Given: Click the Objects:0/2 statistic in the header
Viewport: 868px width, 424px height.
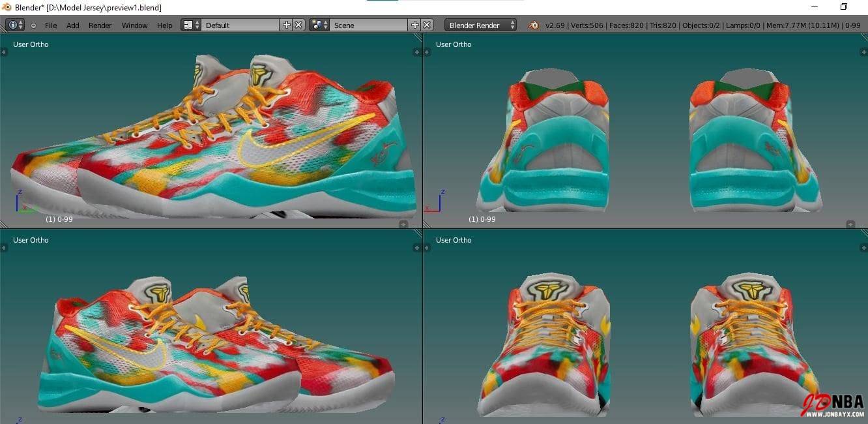Looking at the screenshot, I should click(701, 25).
